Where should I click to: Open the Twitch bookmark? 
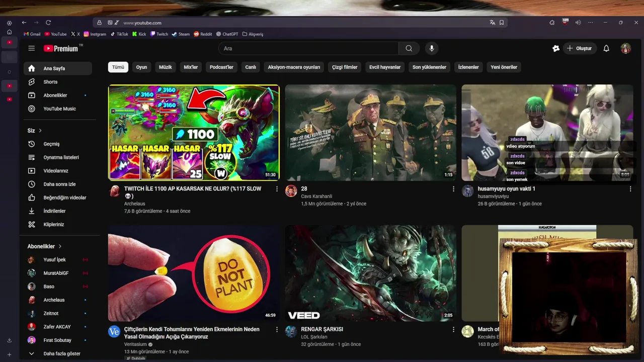[159, 34]
